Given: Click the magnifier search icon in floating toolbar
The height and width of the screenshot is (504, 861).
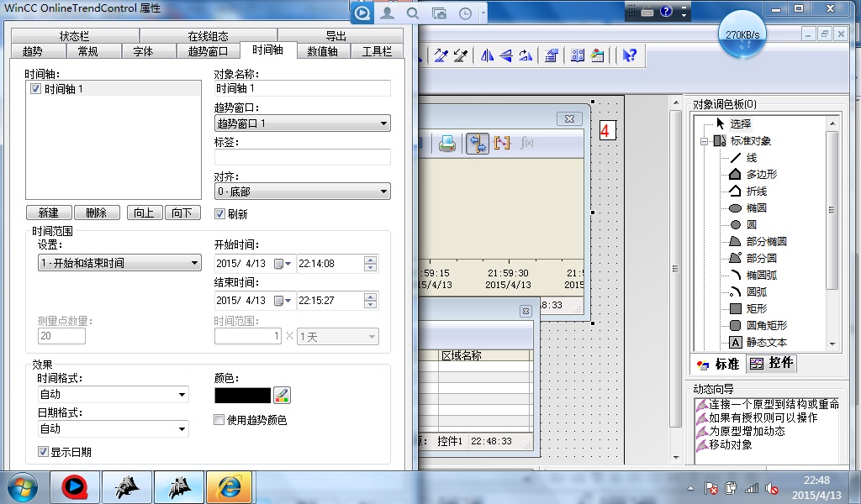Looking at the screenshot, I should coord(413,13).
